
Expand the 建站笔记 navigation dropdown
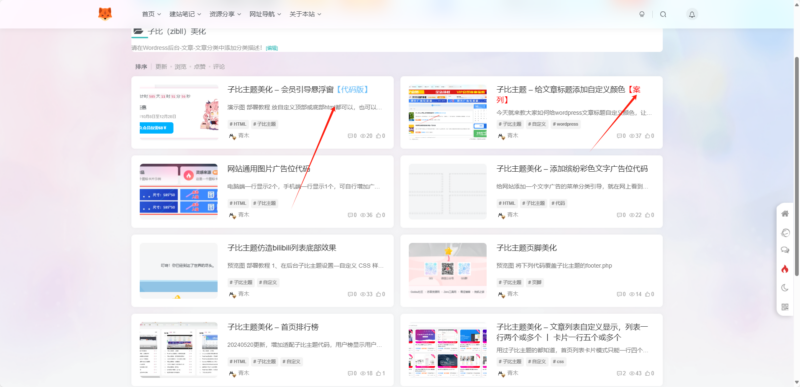click(185, 14)
